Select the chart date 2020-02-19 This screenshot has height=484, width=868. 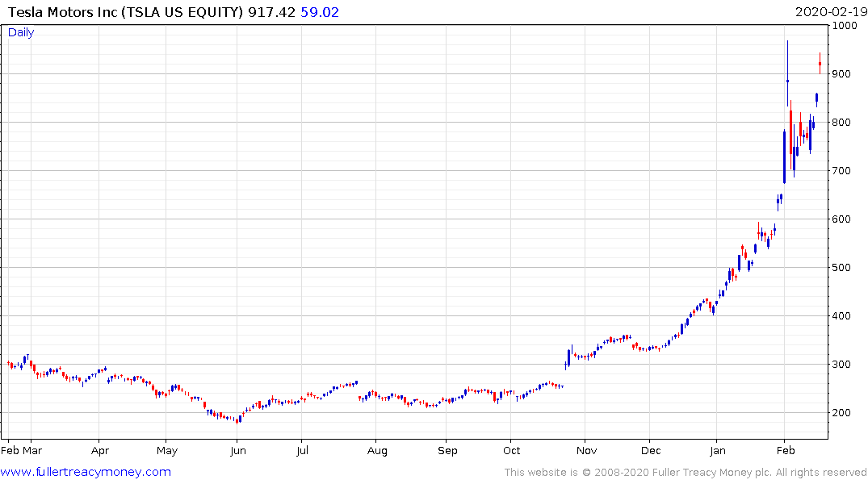pyautogui.click(x=830, y=12)
